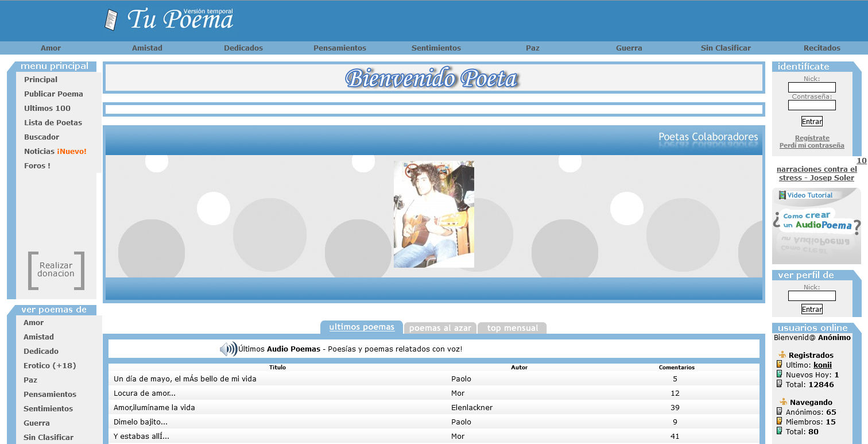The image size is (868, 444).
Task: Click the Regístrate link
Action: (x=812, y=138)
